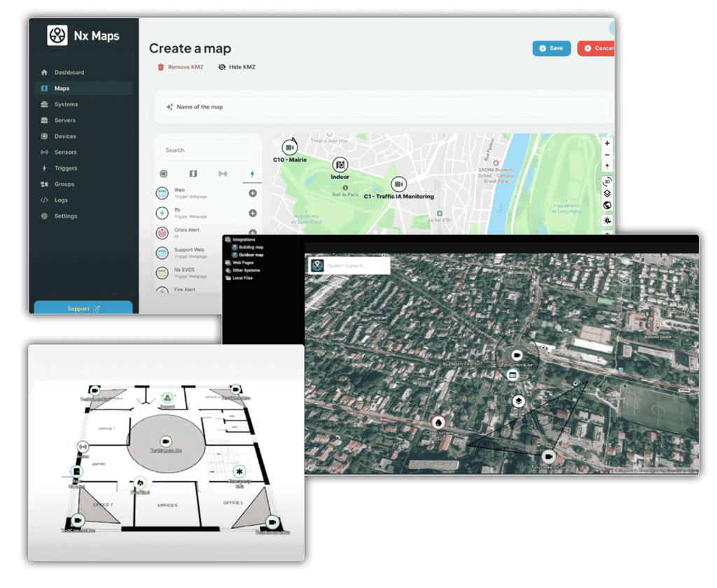This screenshot has width=717, height=588.
Task: Select the Indoor map marker icon
Action: click(x=340, y=165)
